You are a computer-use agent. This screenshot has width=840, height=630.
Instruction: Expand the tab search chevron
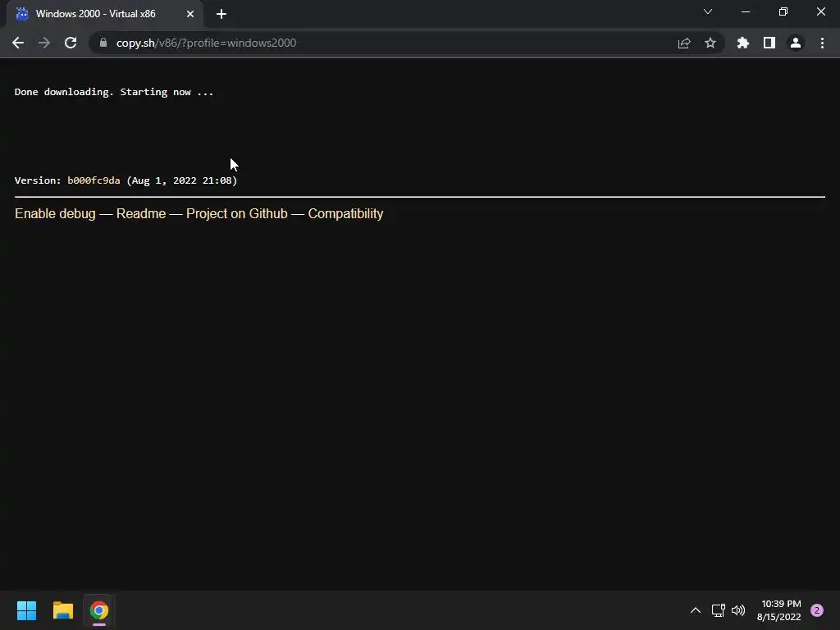(x=708, y=11)
